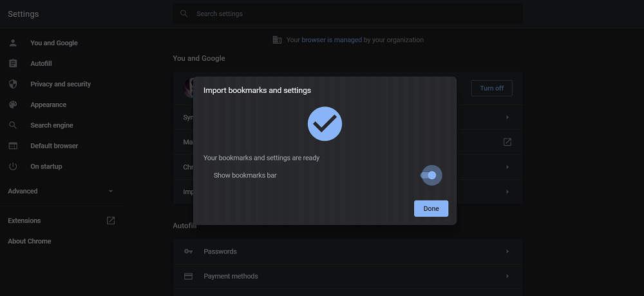Click the Appearance palette icon

point(13,104)
